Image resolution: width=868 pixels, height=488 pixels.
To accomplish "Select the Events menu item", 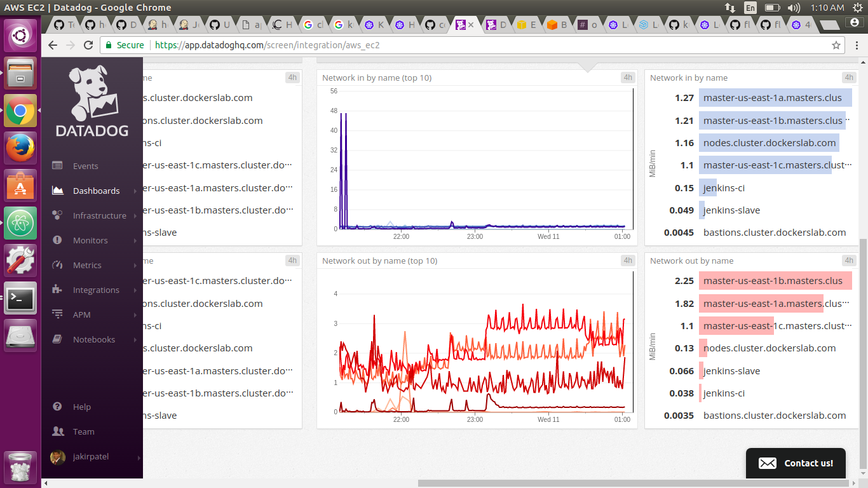I will [86, 166].
